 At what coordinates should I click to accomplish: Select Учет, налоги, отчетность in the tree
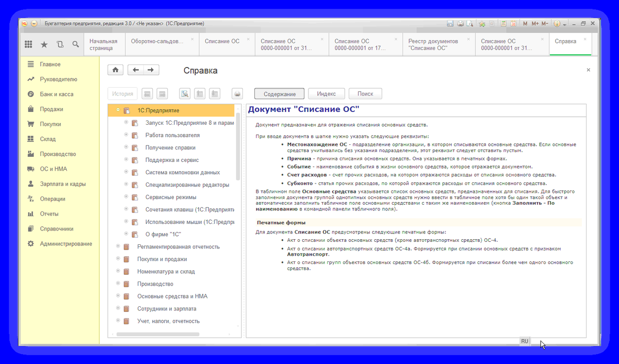(168, 321)
